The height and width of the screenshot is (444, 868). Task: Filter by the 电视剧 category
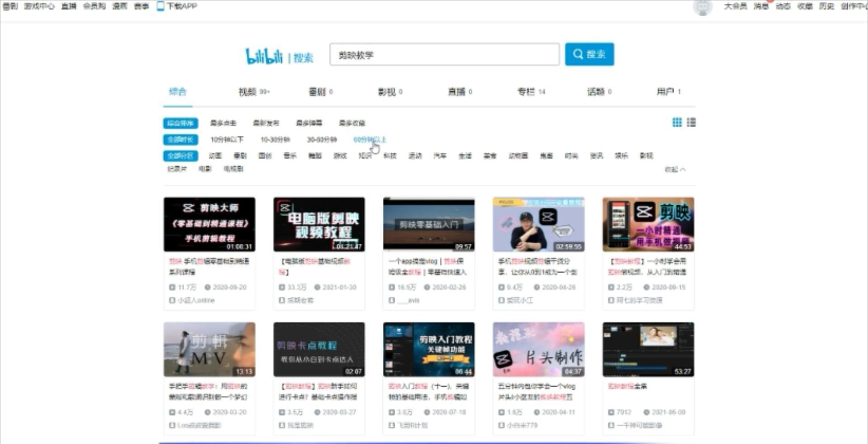(233, 169)
